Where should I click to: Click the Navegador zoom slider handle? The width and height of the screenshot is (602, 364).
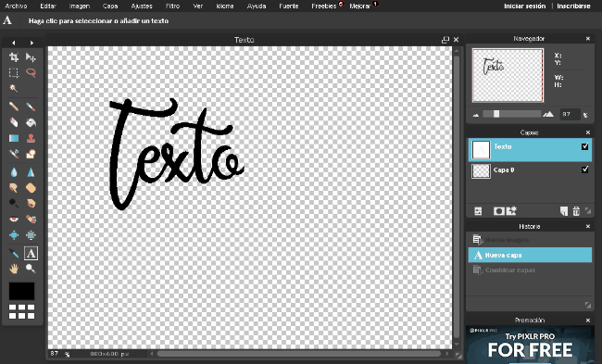pyautogui.click(x=496, y=114)
